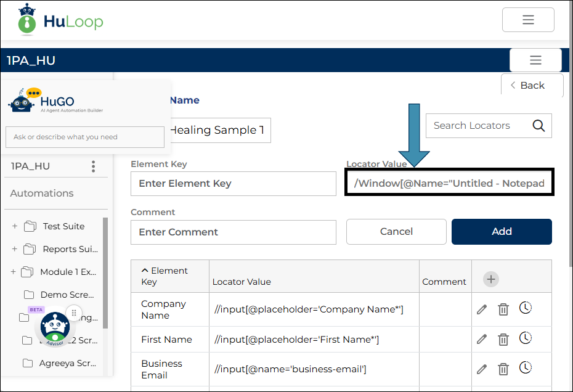Select the Reports Sui... tree item

tap(70, 249)
